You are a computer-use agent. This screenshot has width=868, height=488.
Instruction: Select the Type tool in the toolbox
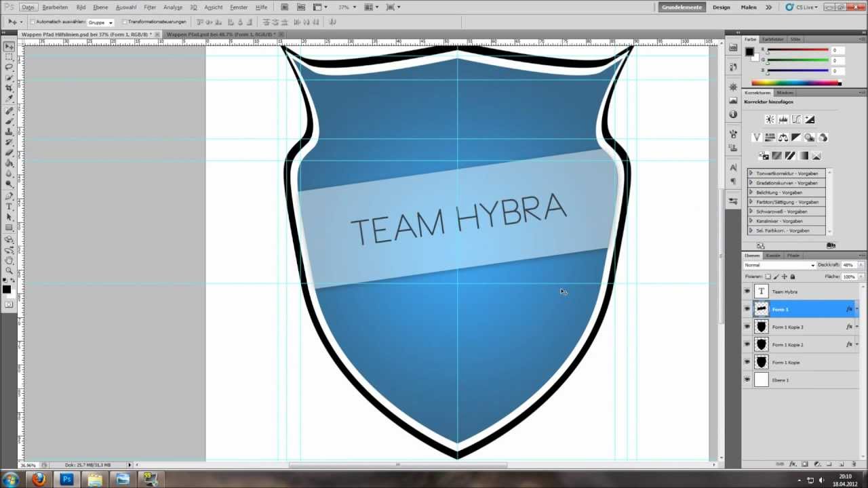coord(9,206)
